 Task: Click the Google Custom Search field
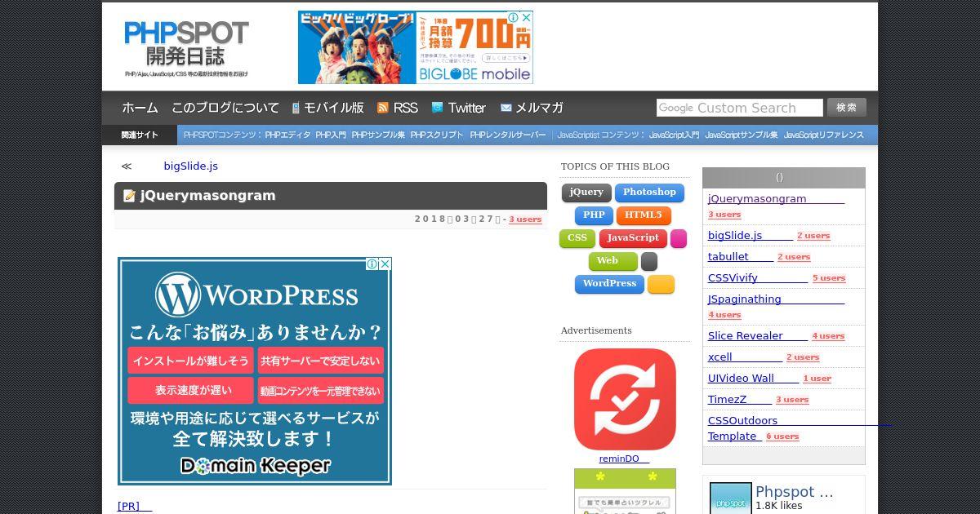pos(740,108)
